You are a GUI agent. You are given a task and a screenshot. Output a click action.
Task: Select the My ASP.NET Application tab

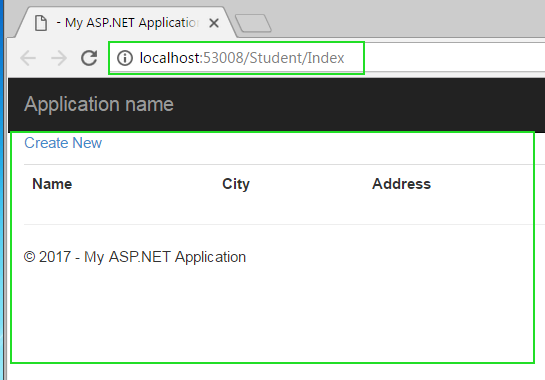tap(127, 23)
